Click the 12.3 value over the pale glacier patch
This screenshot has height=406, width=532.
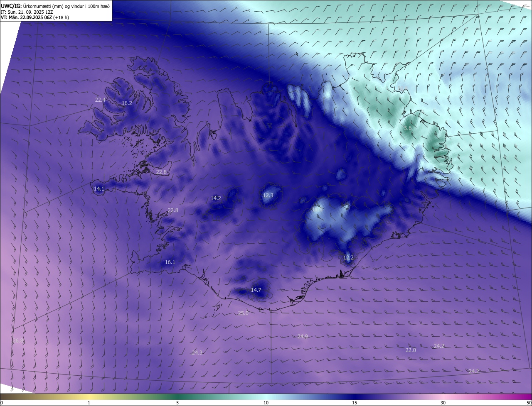(268, 195)
